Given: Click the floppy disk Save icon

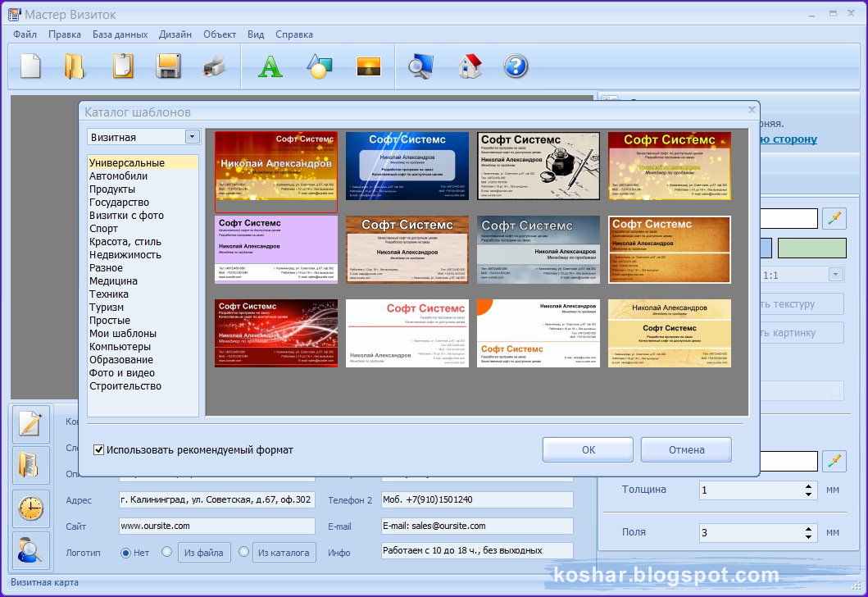Looking at the screenshot, I should [168, 66].
